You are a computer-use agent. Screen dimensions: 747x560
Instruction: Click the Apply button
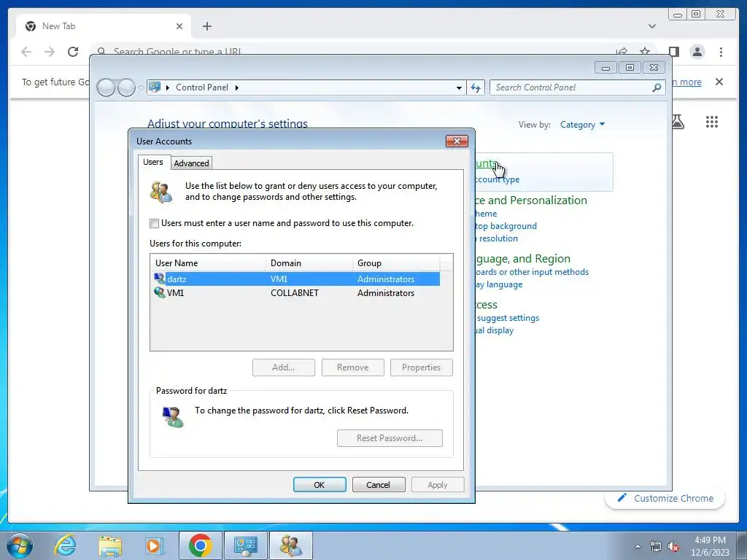pos(438,485)
